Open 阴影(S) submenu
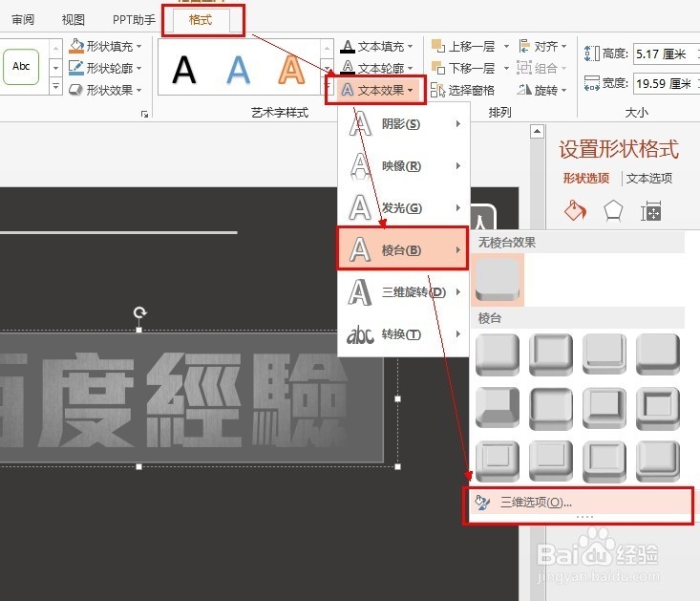Screen dimensions: 700x601 (404, 123)
